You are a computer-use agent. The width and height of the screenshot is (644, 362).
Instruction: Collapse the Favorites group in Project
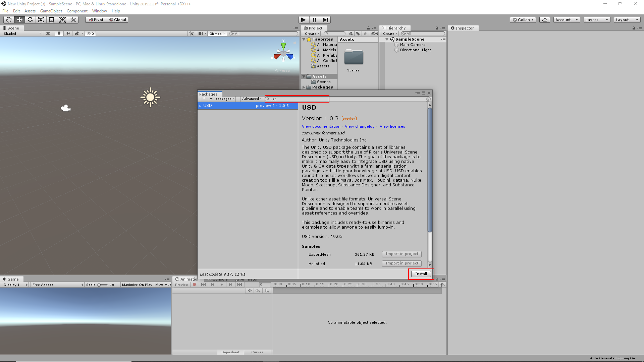click(304, 39)
